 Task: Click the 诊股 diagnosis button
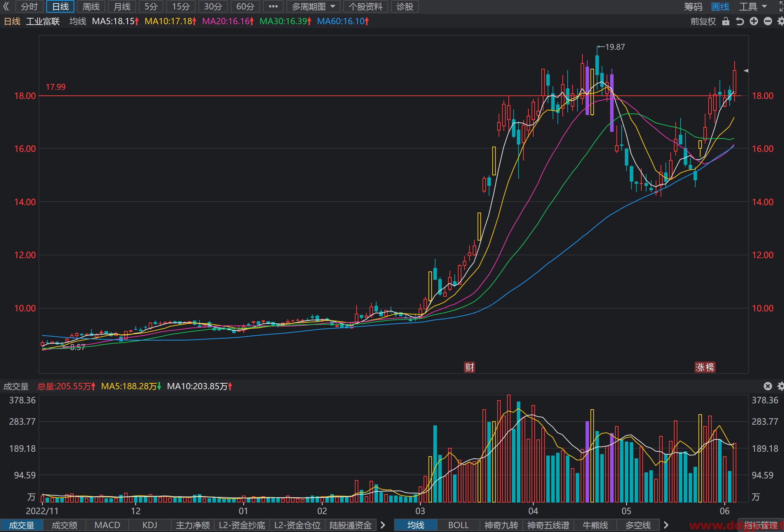click(405, 7)
